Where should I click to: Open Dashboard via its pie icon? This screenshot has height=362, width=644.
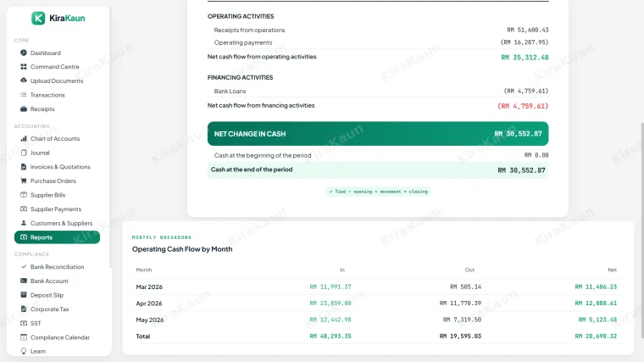pos(24,53)
